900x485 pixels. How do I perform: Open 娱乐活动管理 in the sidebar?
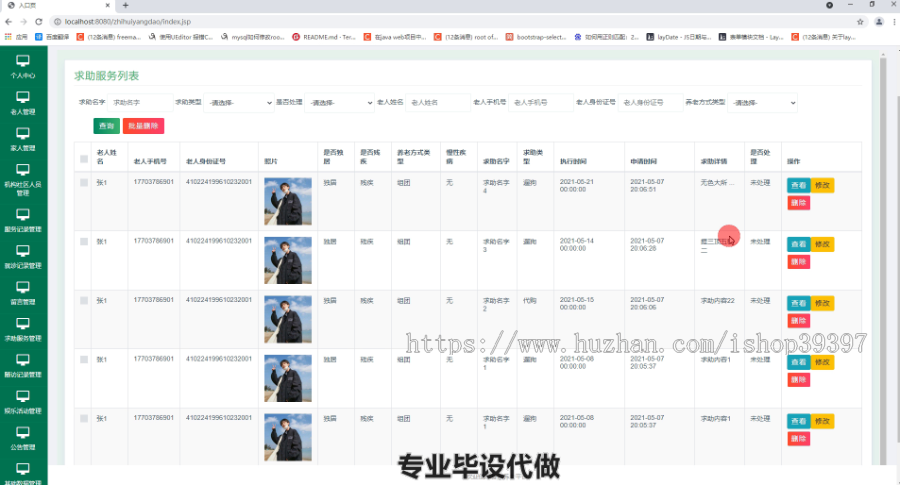[23, 402]
